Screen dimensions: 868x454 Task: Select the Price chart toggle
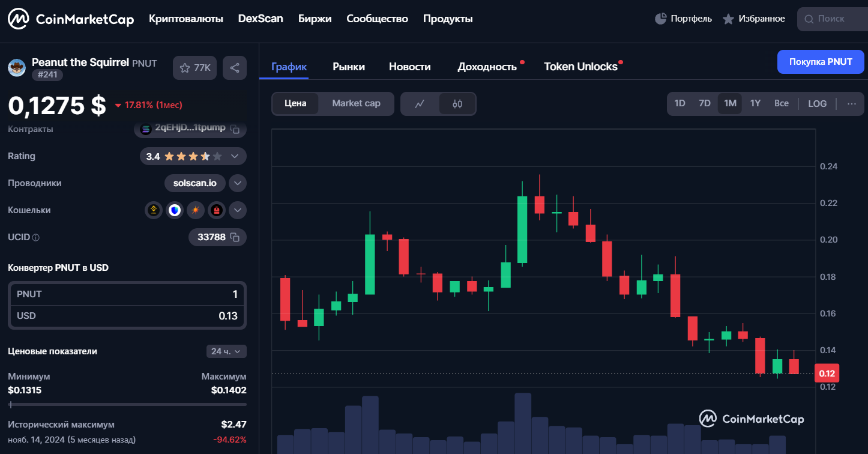point(295,103)
